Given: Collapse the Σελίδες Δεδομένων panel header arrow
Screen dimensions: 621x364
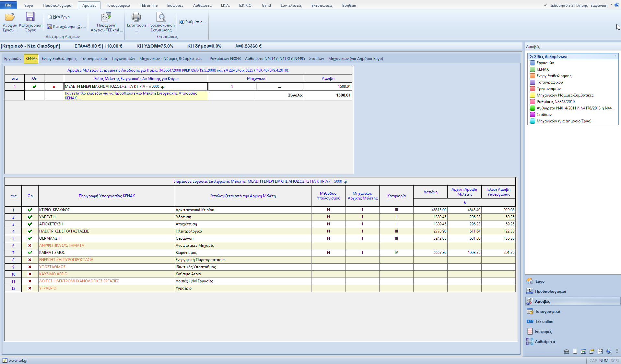Looking at the screenshot, I should tap(615, 56).
